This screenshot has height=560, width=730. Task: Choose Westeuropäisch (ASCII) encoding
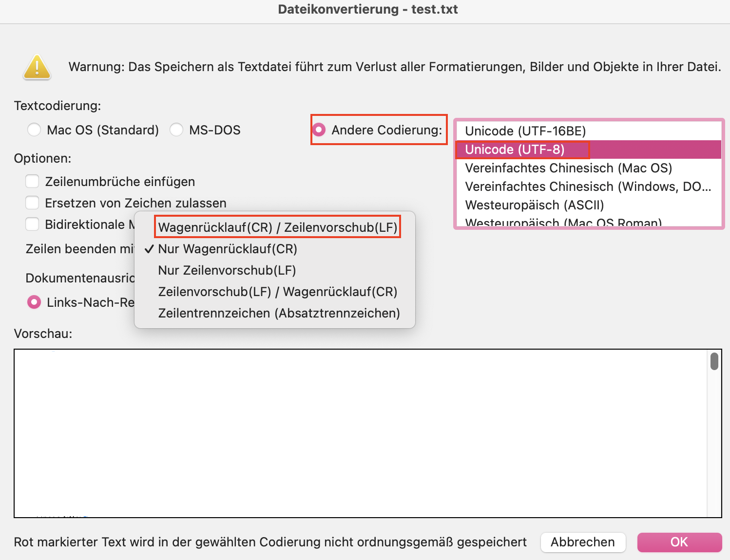click(588, 205)
